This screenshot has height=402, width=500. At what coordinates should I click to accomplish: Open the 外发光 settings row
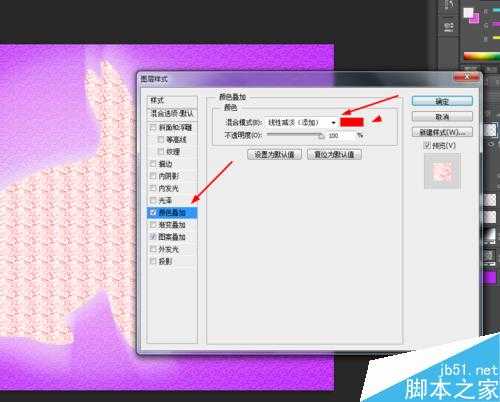[x=172, y=249]
